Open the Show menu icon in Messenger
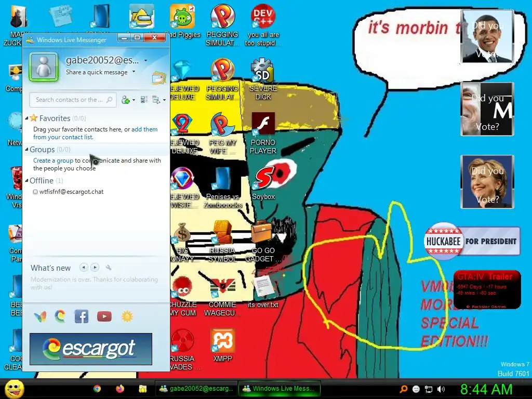This screenshot has height=399, width=532. tap(156, 100)
